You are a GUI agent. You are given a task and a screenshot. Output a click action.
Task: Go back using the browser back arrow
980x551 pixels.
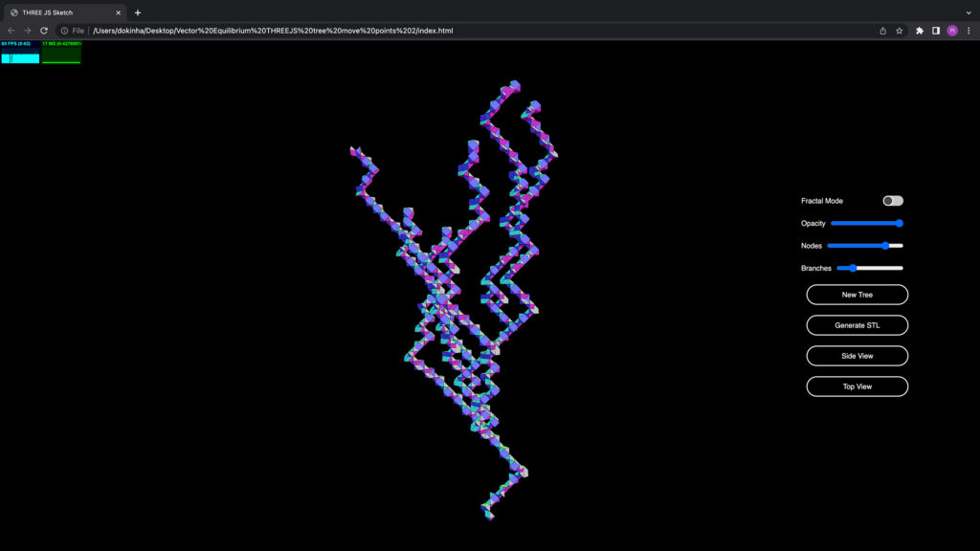coord(10,30)
